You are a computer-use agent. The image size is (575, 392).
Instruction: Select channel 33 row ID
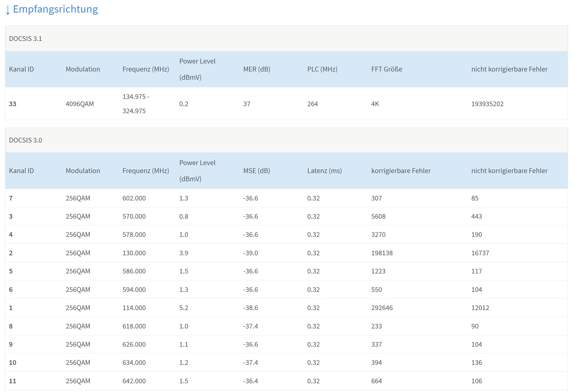pyautogui.click(x=13, y=104)
